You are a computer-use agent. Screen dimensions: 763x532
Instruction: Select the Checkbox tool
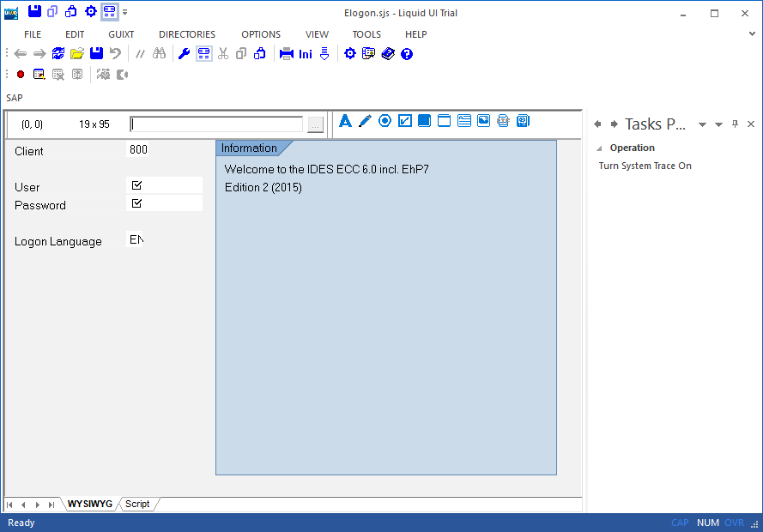tap(405, 121)
